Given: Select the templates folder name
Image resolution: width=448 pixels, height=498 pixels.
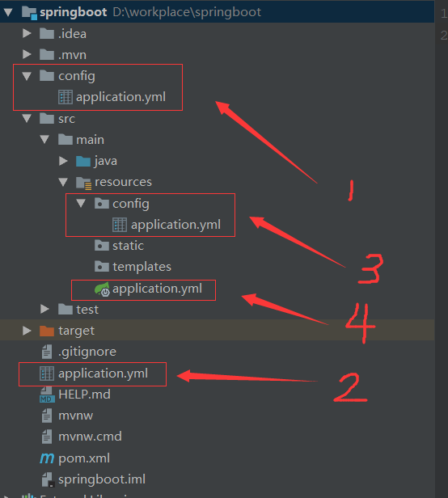Looking at the screenshot, I should 142,267.
